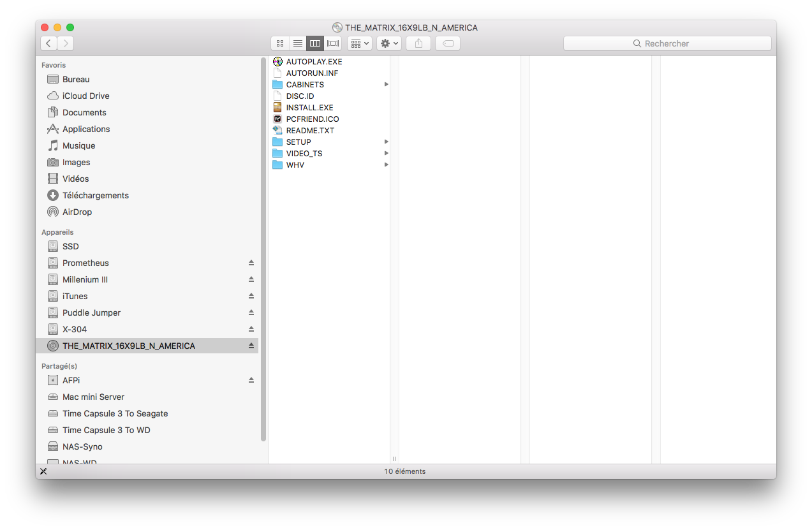Go forward with the right arrow
This screenshot has width=812, height=530.
click(66, 43)
